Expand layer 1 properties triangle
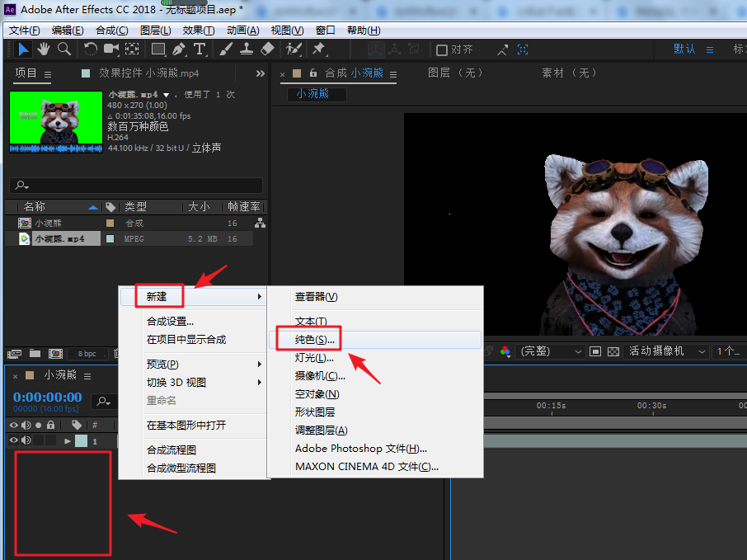747x560 pixels. click(x=68, y=441)
